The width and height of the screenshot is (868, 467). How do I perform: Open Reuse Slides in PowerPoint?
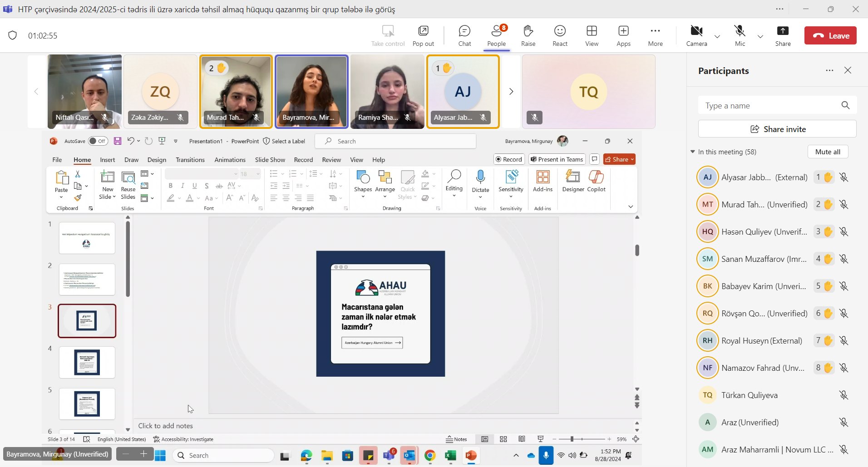pos(128,185)
